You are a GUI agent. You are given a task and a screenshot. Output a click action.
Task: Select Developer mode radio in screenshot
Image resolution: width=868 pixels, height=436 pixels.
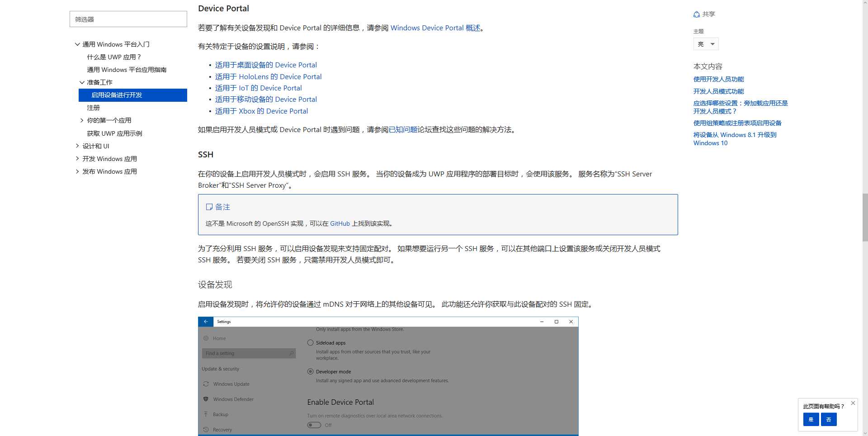tap(311, 372)
